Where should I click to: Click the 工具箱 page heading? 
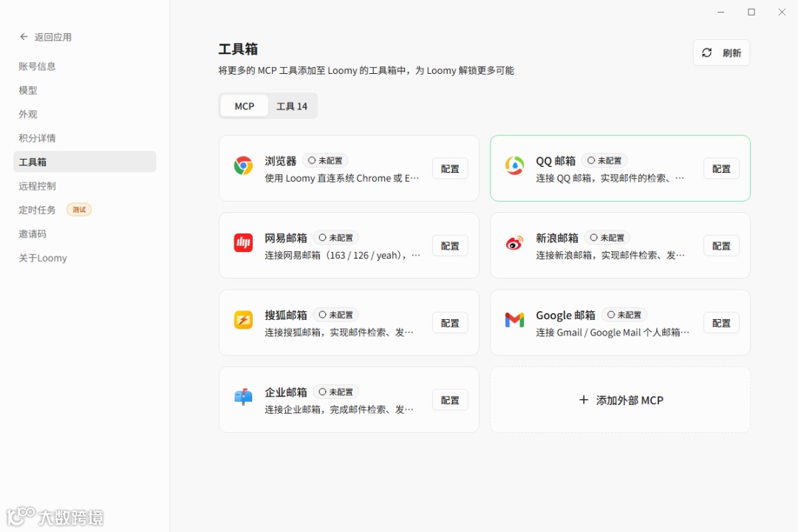tap(238, 49)
